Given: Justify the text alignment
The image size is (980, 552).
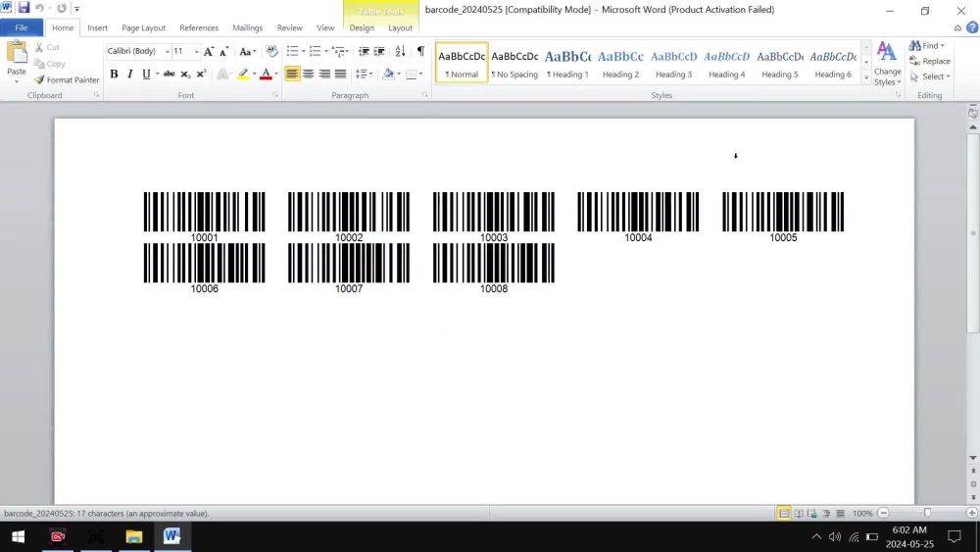Looking at the screenshot, I should point(341,74).
